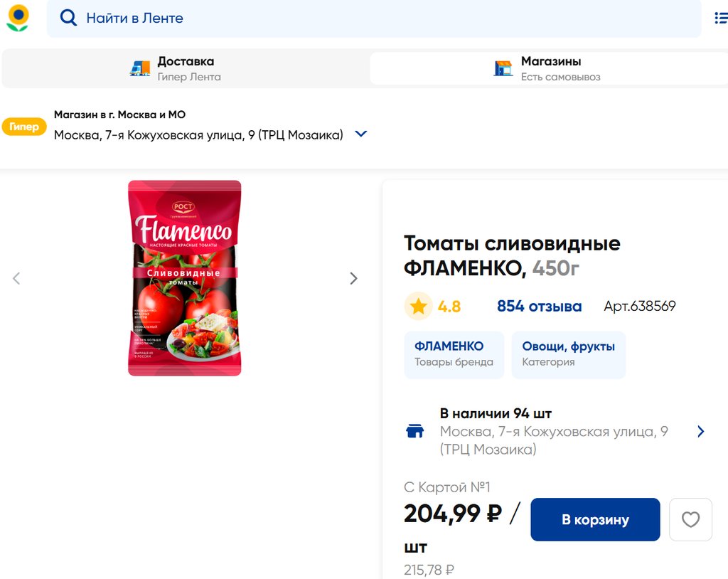Open the 854 отзыва reviews link

[x=539, y=307]
